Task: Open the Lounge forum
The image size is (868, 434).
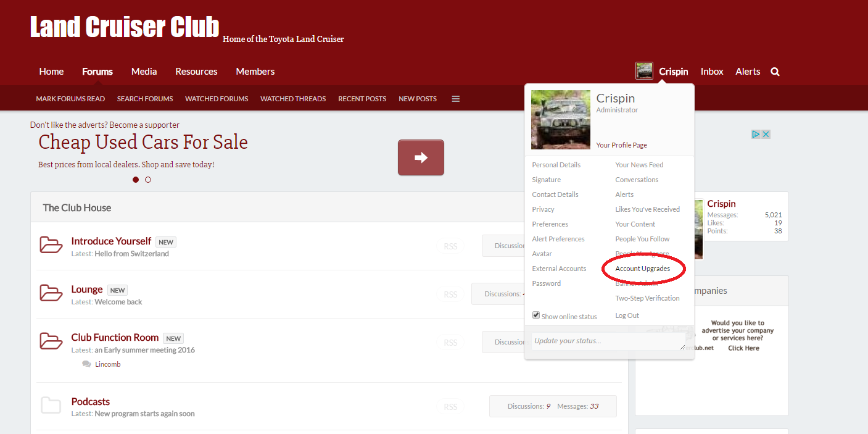Action: 87,289
